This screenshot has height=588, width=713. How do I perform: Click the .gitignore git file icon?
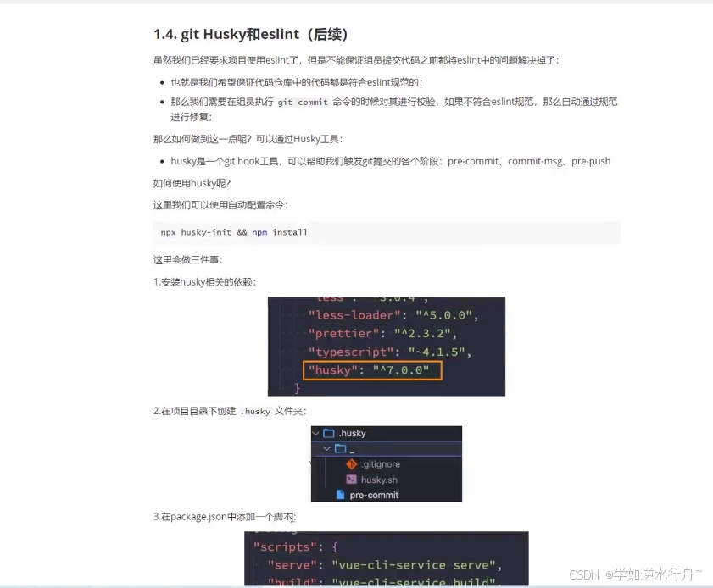tap(351, 464)
